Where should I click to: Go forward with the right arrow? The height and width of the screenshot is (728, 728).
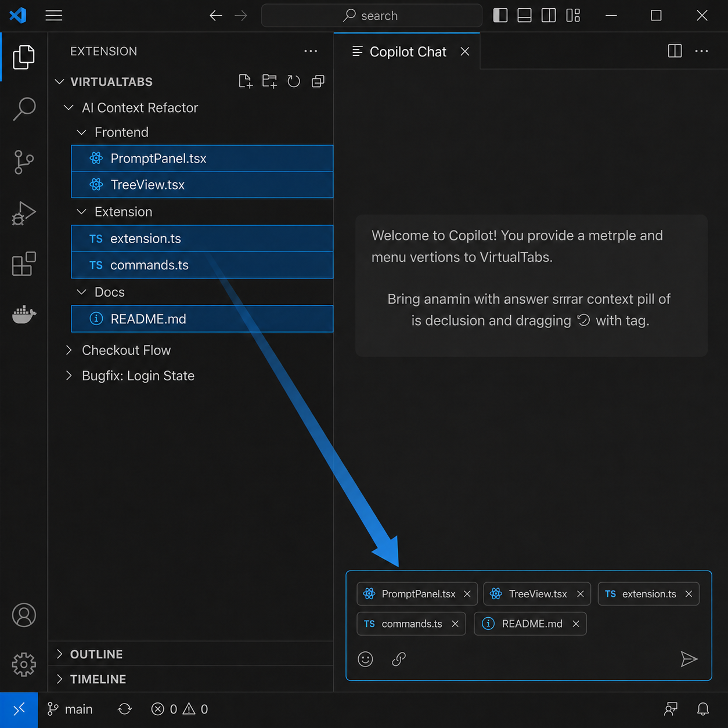coord(241,16)
